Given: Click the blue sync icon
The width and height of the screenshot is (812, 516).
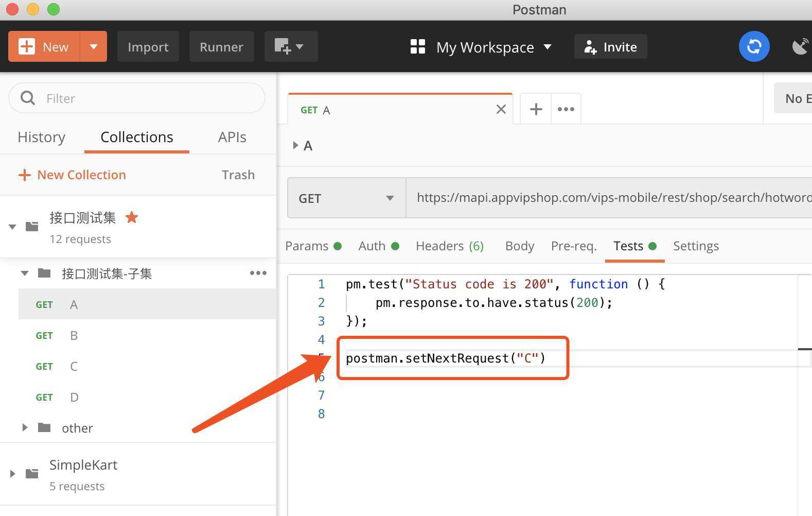Looking at the screenshot, I should 754,46.
